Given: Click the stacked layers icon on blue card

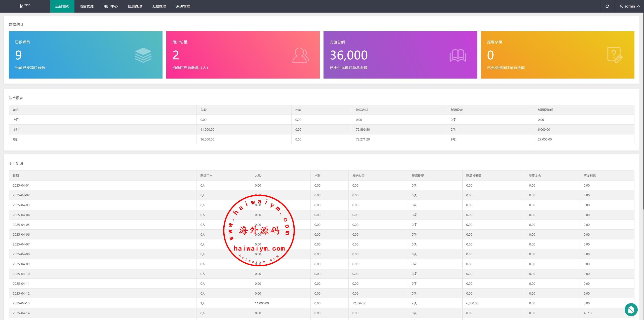Looking at the screenshot, I should [x=143, y=55].
